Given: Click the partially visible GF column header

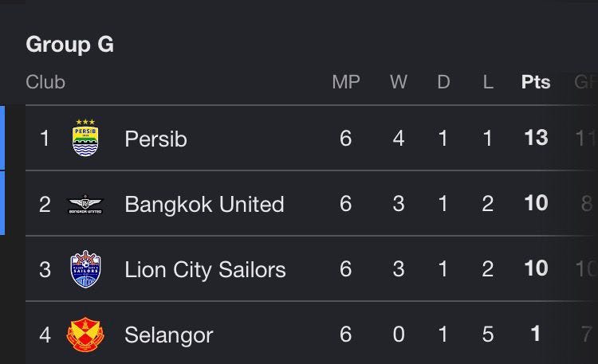Looking at the screenshot, I should pos(586,82).
